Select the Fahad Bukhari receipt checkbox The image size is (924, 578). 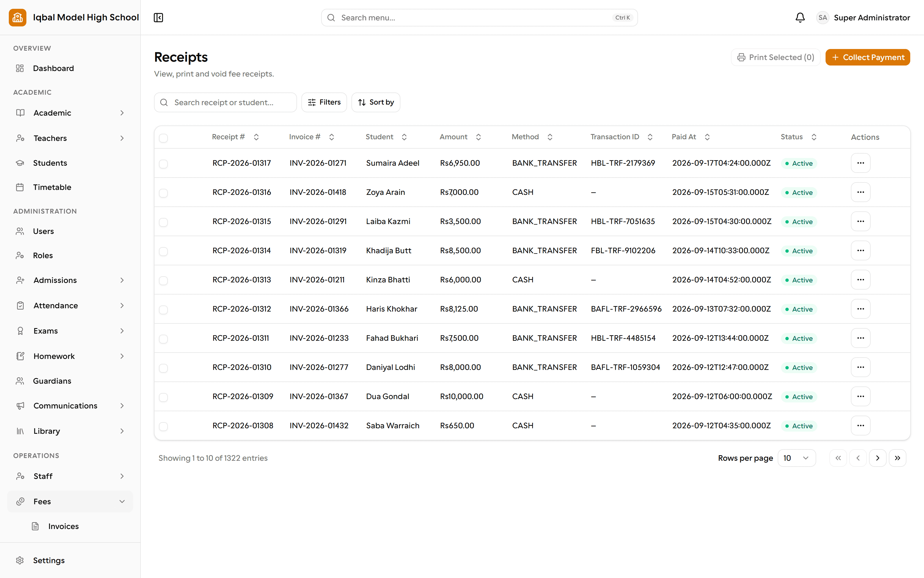coord(163,339)
